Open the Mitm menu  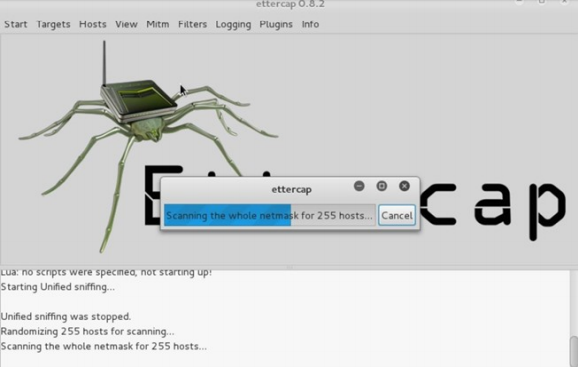[157, 24]
